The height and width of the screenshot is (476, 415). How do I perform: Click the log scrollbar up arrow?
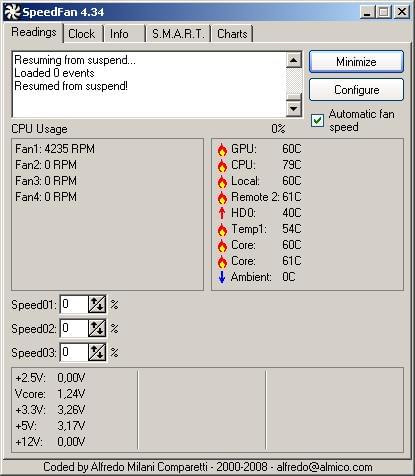pyautogui.click(x=294, y=60)
